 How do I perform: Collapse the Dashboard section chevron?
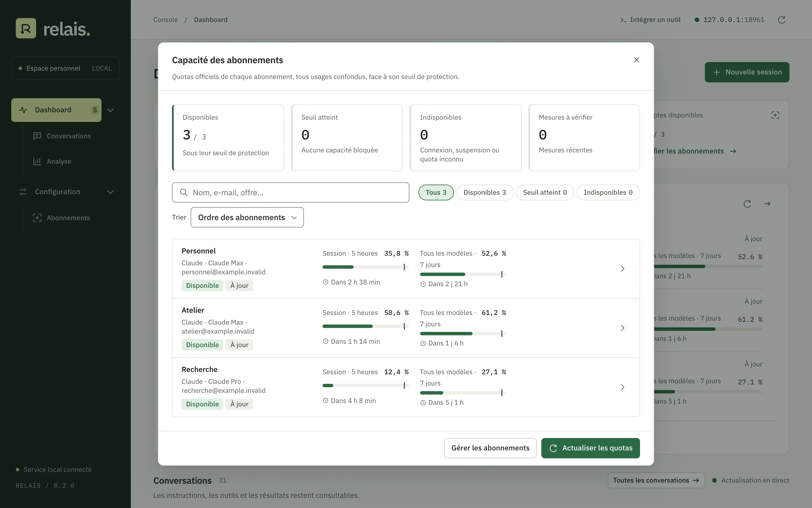(x=111, y=110)
